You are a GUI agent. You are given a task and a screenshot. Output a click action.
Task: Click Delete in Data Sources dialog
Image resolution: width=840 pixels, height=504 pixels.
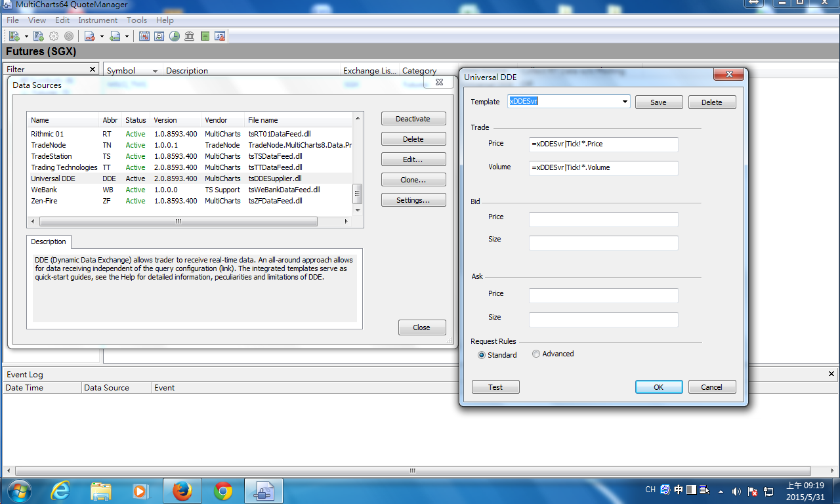click(413, 139)
